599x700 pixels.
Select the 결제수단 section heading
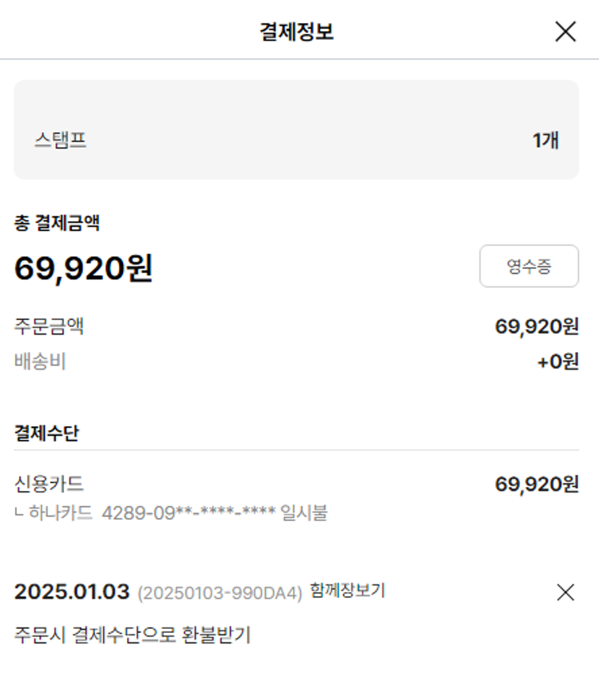tap(46, 433)
